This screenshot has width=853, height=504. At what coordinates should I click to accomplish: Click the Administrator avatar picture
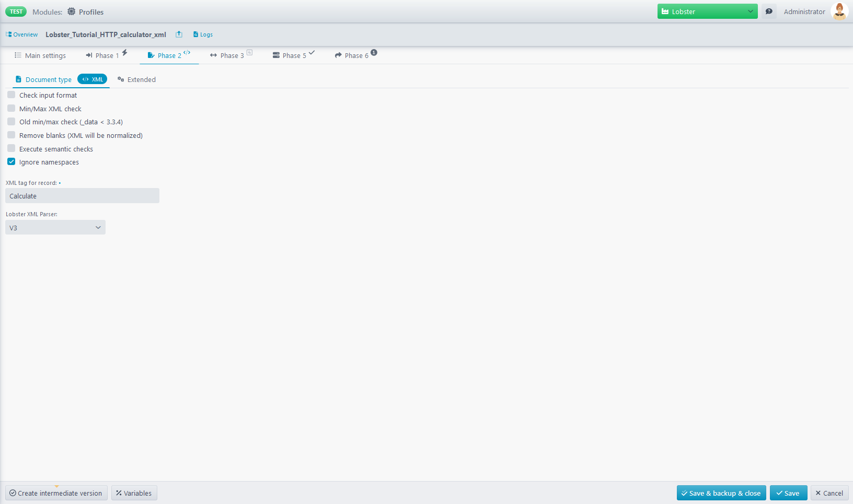(x=839, y=11)
